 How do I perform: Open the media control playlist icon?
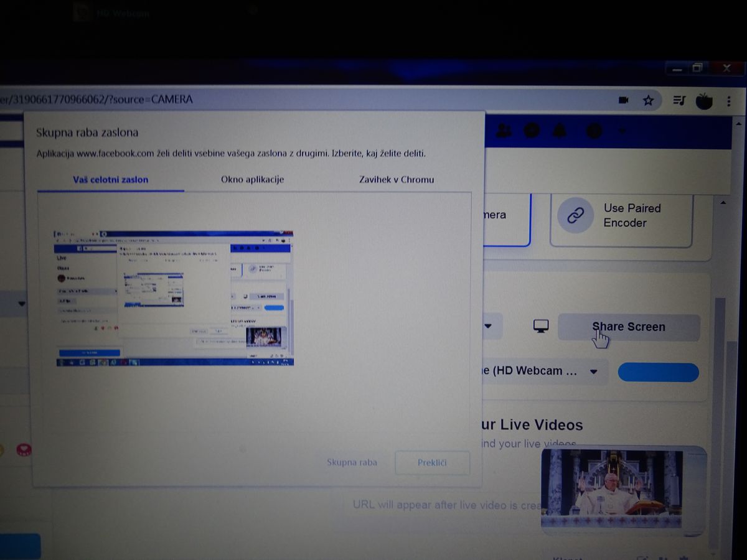679,101
